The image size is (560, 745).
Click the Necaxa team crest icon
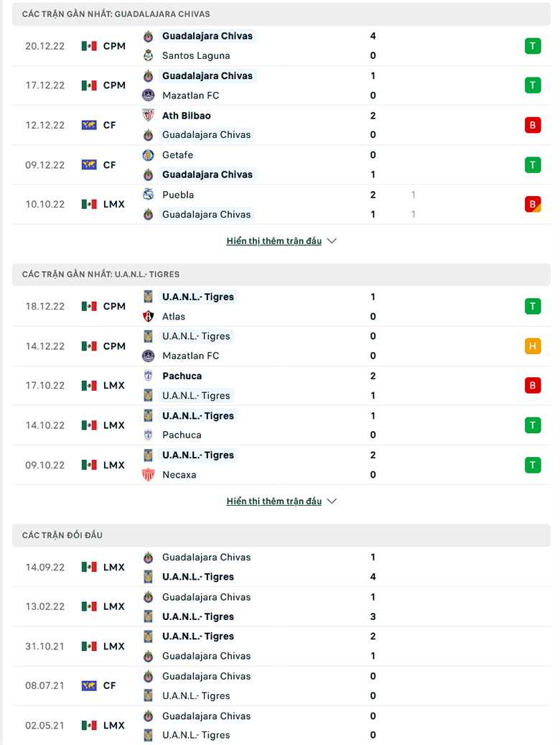(x=148, y=475)
